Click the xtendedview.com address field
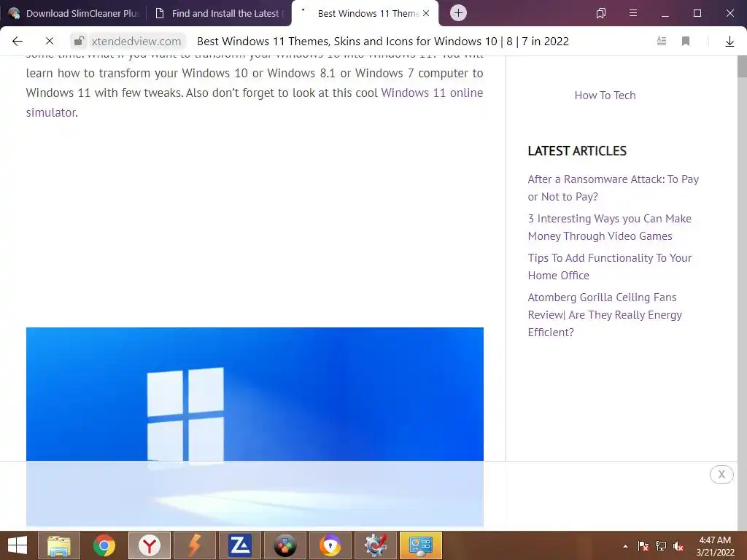This screenshot has width=747, height=560. (x=136, y=42)
